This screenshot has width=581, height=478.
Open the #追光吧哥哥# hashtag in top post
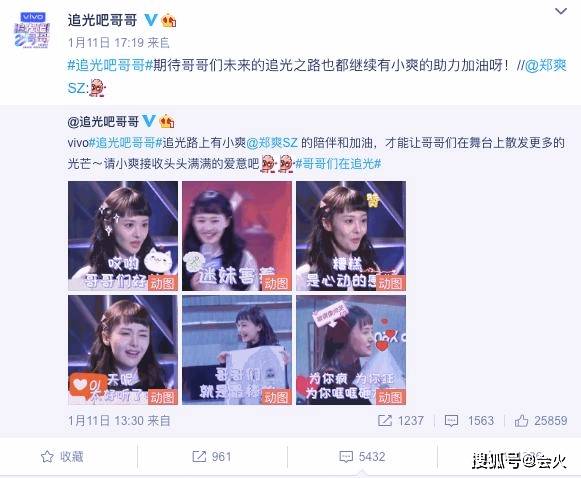click(110, 66)
